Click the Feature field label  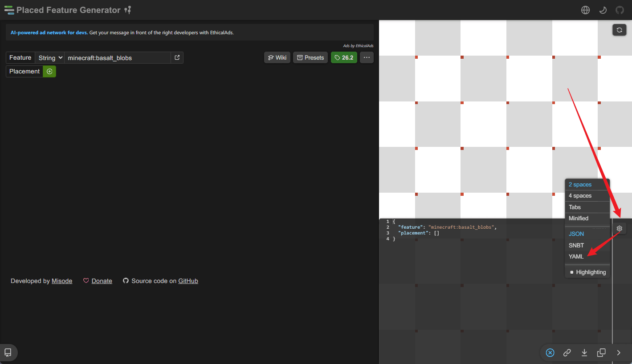[x=20, y=57]
